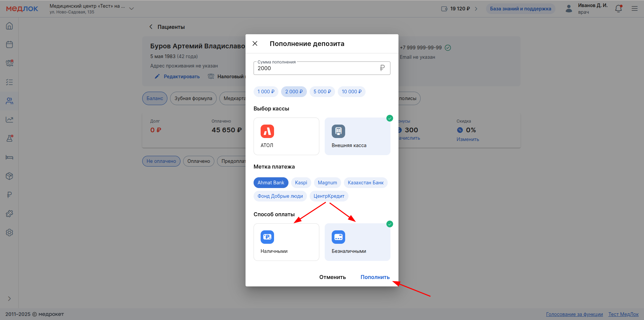Screen dimensions: 644x320
Task: Open the settings gear in sidebar
Action: click(x=9, y=232)
